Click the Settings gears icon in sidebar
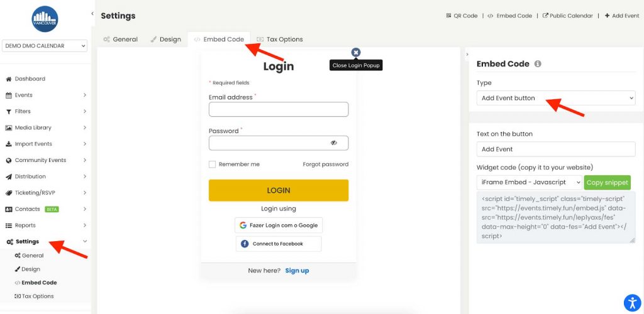This screenshot has height=314, width=644. click(x=9, y=242)
